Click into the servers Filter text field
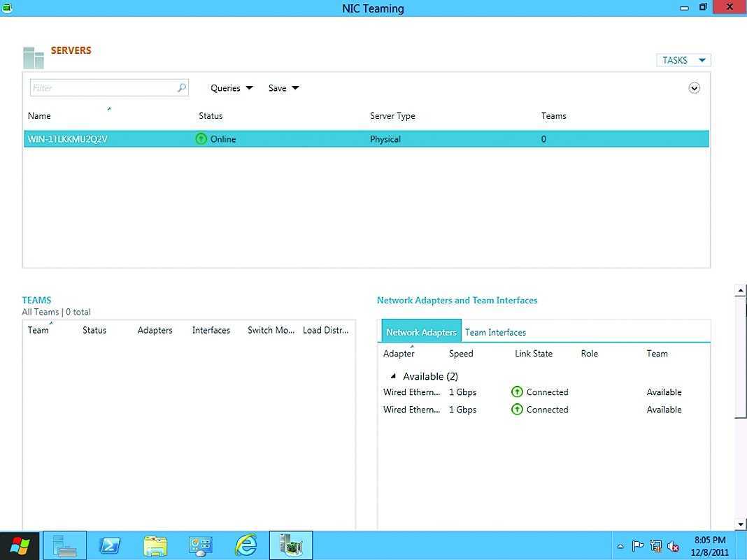Image resolution: width=747 pixels, height=560 pixels. pos(101,88)
